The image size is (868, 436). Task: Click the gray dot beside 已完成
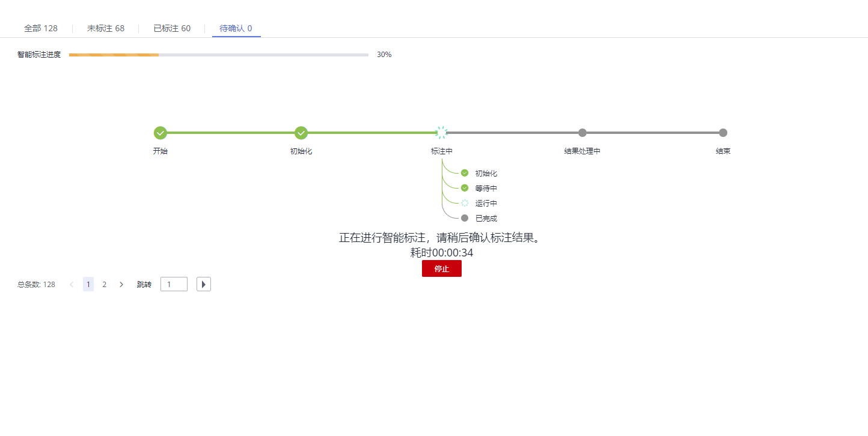pyautogui.click(x=465, y=218)
